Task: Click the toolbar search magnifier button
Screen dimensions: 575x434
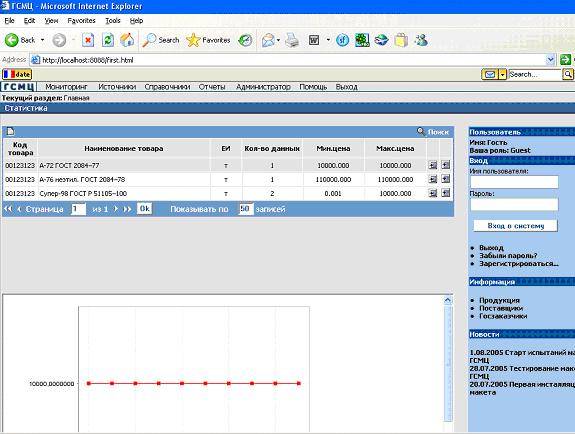Action: point(568,74)
